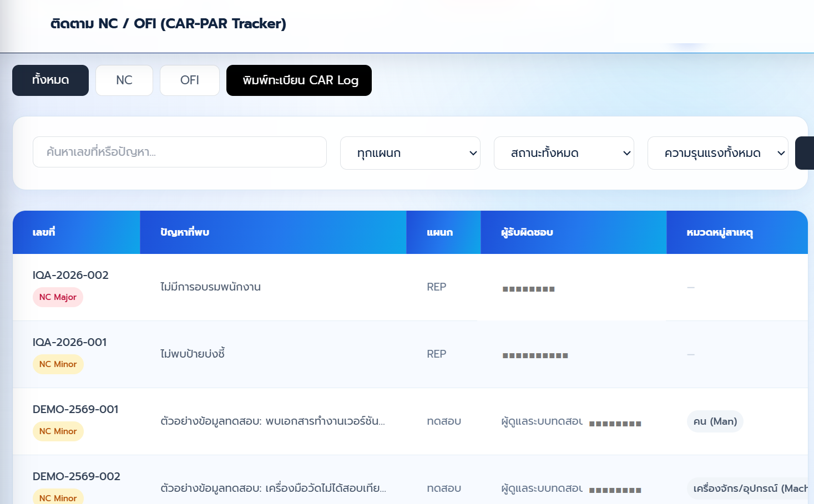Click issue text ไม่พบป้ายบ่งชี้

click(193, 354)
